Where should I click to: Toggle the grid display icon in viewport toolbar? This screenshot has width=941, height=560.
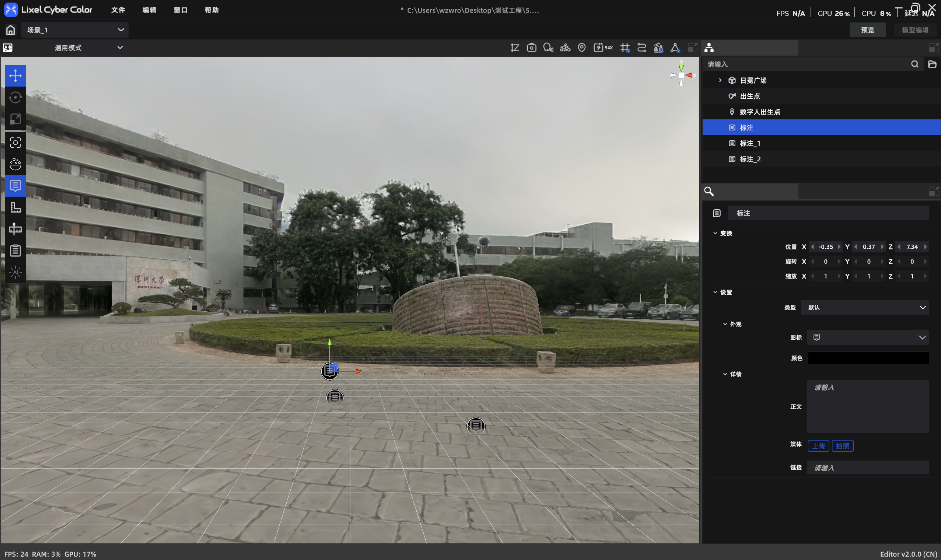(x=625, y=48)
